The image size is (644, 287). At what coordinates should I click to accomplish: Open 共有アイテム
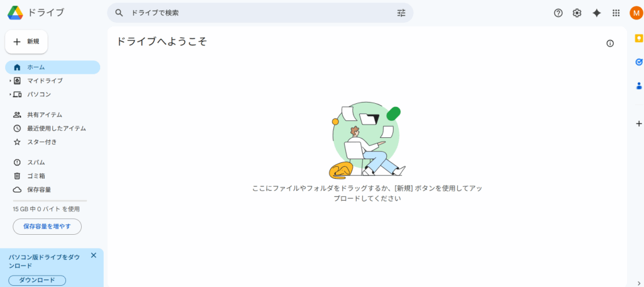coord(53,115)
